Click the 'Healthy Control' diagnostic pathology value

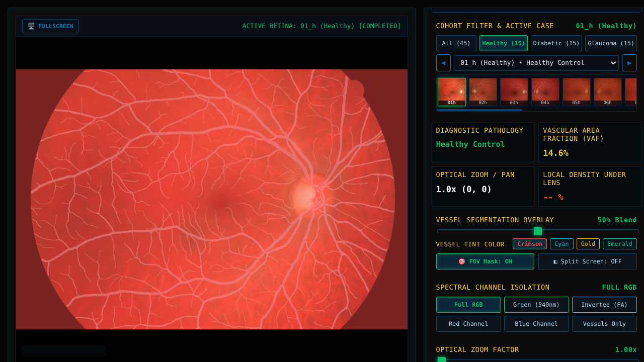coord(470,144)
